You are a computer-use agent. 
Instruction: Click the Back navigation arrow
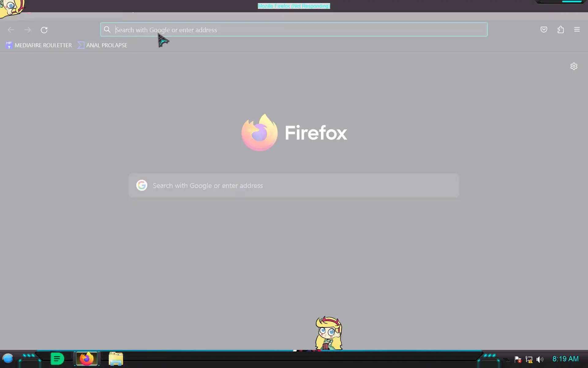(x=11, y=30)
